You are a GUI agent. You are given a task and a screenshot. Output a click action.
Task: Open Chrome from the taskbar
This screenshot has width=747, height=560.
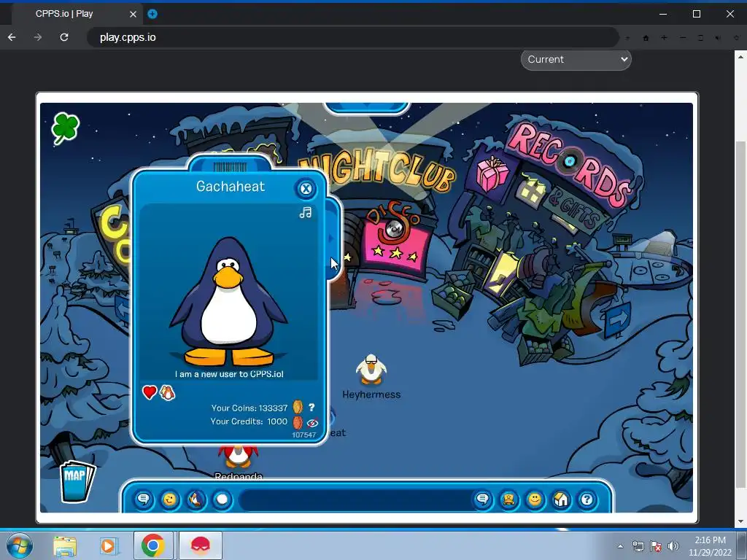click(153, 545)
